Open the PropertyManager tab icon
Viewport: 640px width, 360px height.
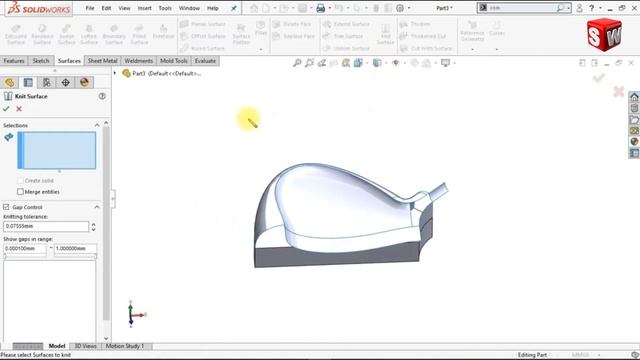[x=28, y=82]
